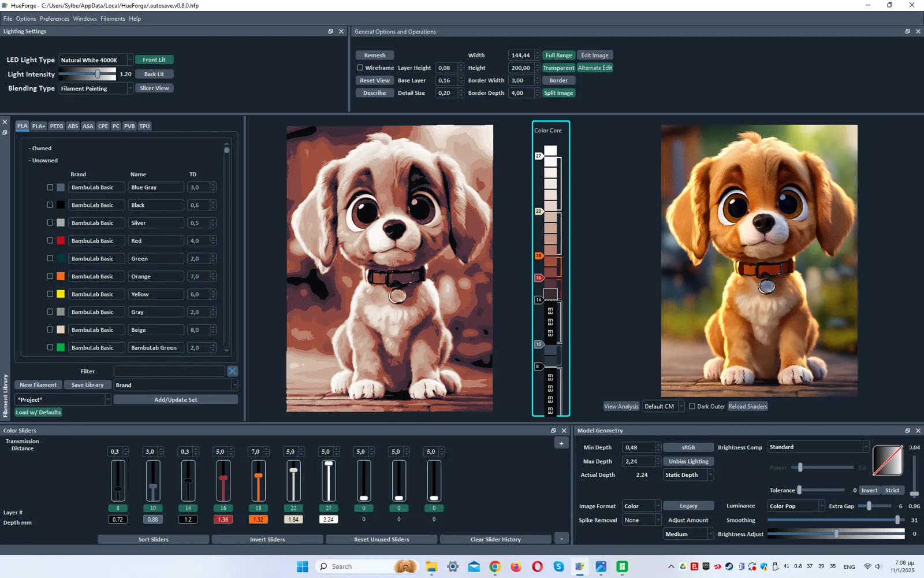Screen dimensions: 924x578
Task: Open Opera browser from taskbar
Action: pos(537,566)
